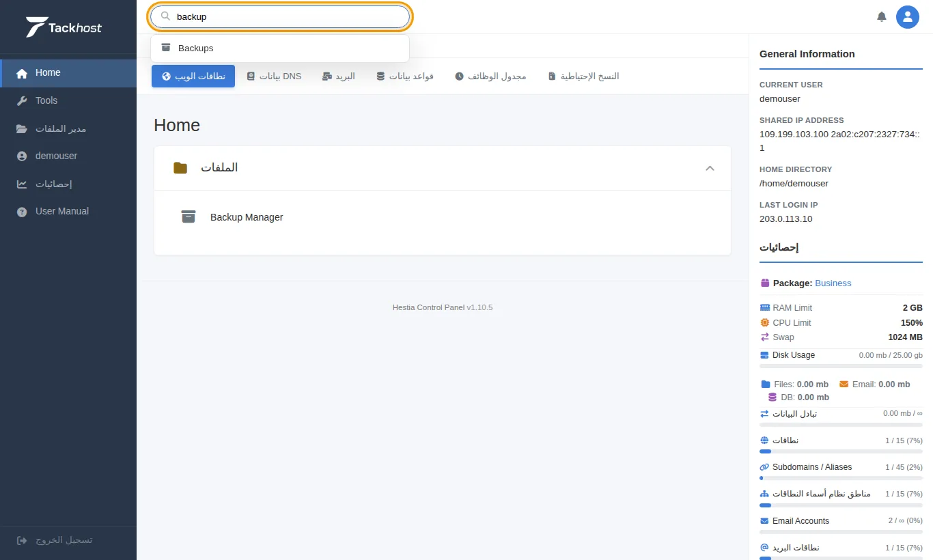Click the User Manual question mark icon
The width and height of the screenshot is (933, 560).
22,212
